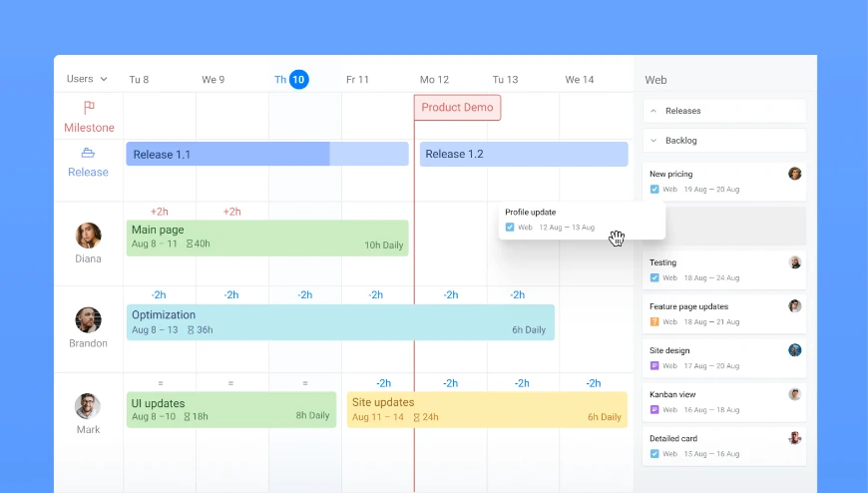868x493 pixels.
Task: Click the Diana name label
Action: [88, 258]
